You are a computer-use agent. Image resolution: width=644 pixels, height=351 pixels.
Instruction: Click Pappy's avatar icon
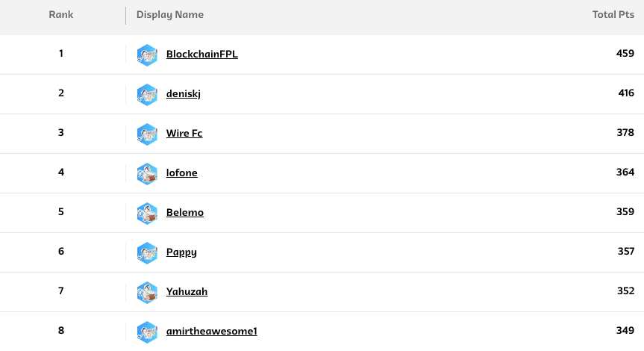(147, 252)
